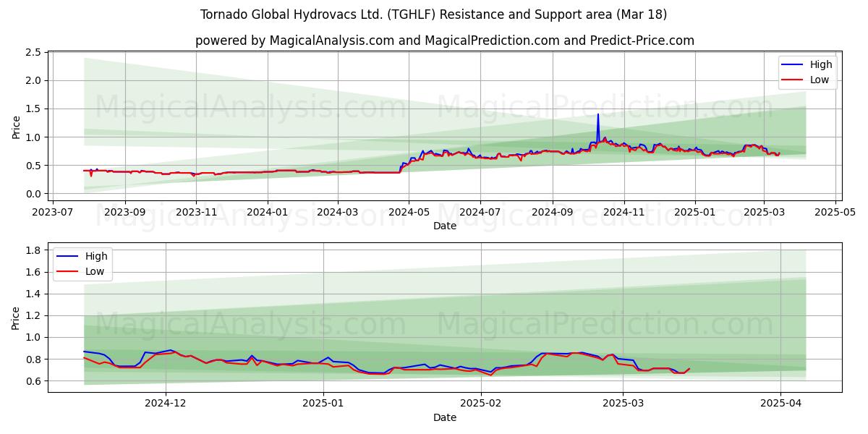Click the '2024-07' tick label
The width and height of the screenshot is (868, 434).
pos(480,212)
